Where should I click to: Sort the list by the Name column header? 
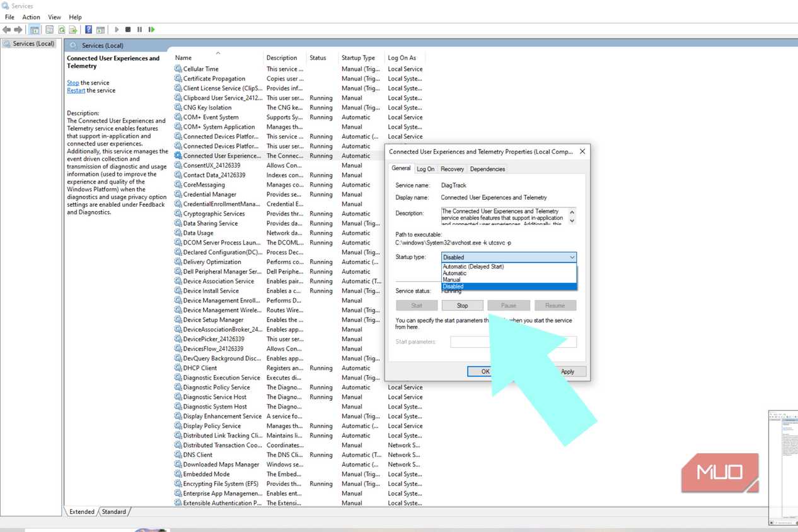tap(218, 57)
